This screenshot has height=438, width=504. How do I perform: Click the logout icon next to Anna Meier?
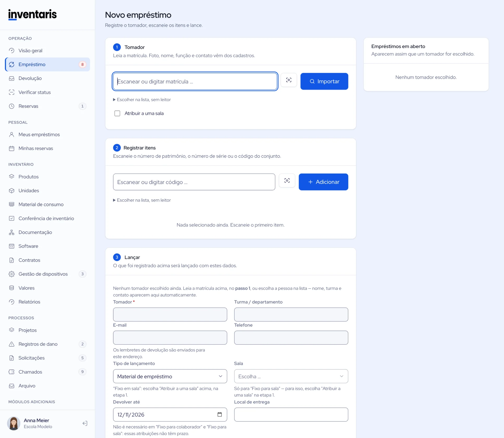point(85,423)
